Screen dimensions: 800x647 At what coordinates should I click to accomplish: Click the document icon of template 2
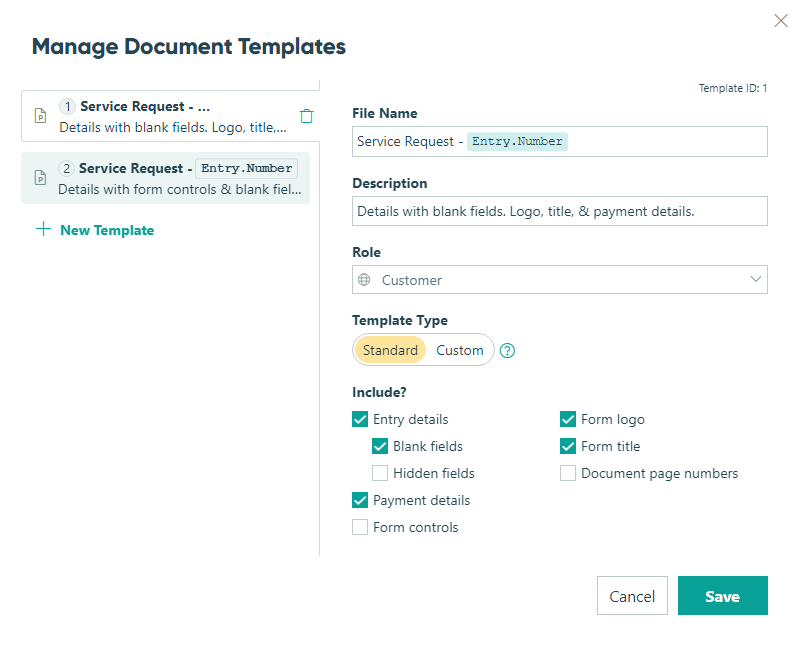(x=40, y=178)
